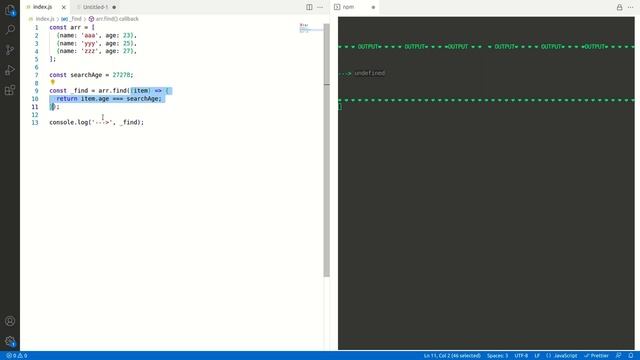Screen dimensions: 640x360
Task: Click _find in the breadcrumb
Action: tap(75, 19)
